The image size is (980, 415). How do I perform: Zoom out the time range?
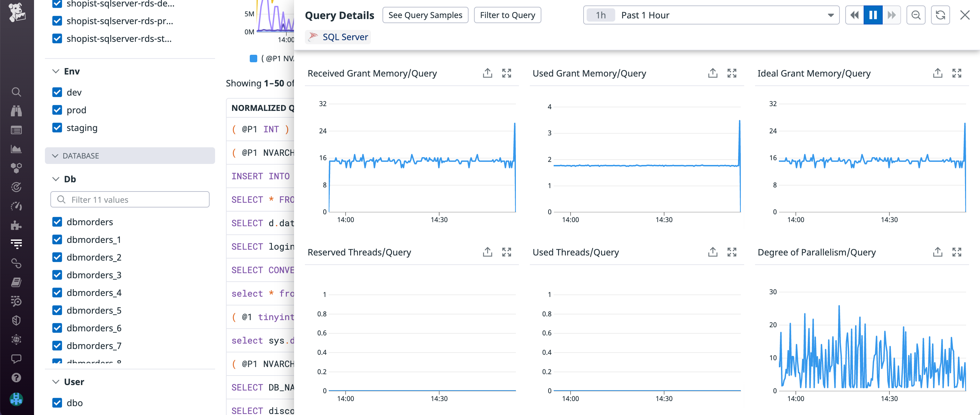(916, 15)
